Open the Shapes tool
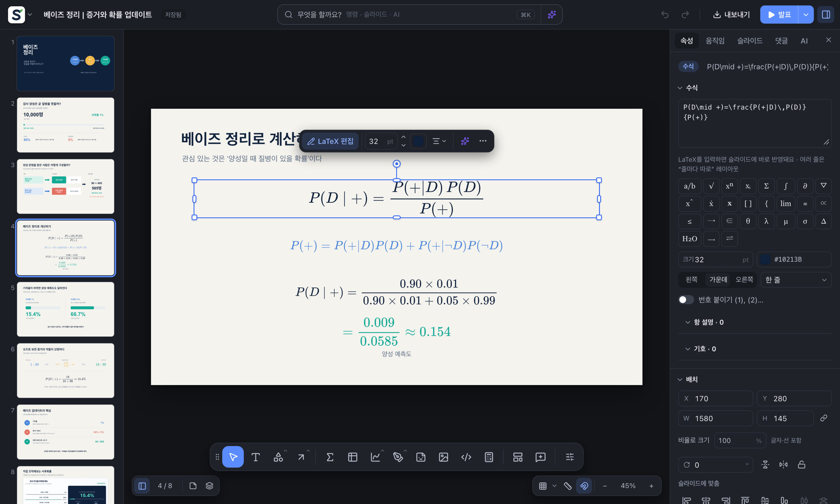840x504 pixels. tap(278, 457)
